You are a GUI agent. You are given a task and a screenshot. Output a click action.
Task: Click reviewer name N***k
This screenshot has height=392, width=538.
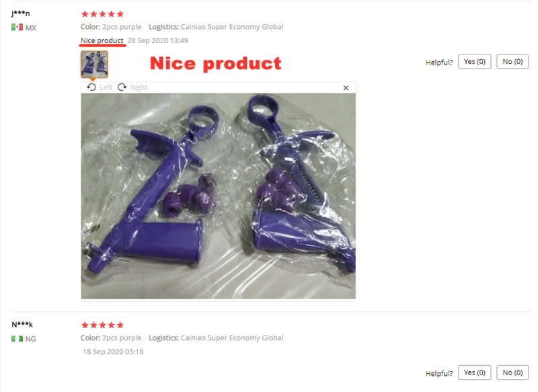tap(22, 324)
